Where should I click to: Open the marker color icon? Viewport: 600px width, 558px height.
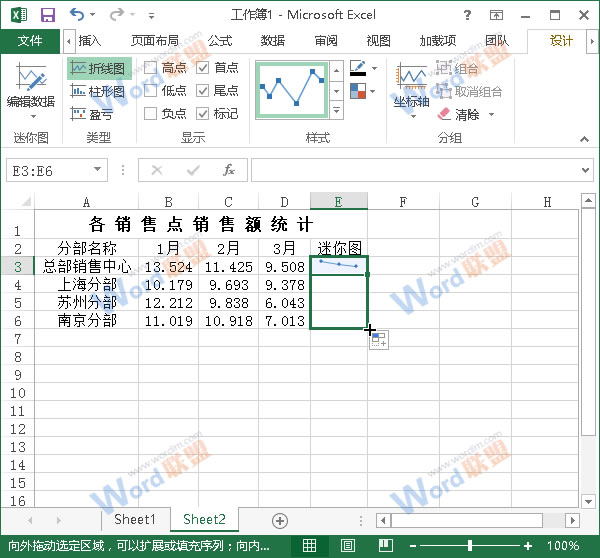(358, 91)
